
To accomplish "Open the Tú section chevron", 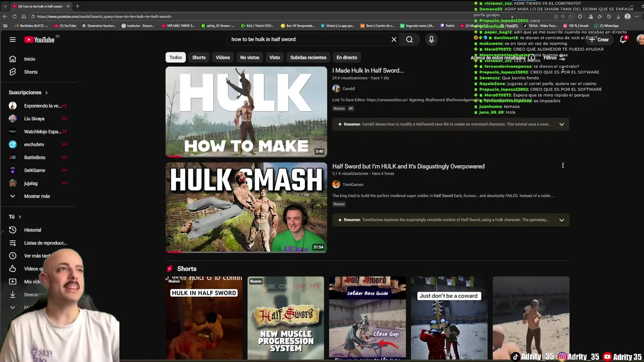I will click(20, 217).
